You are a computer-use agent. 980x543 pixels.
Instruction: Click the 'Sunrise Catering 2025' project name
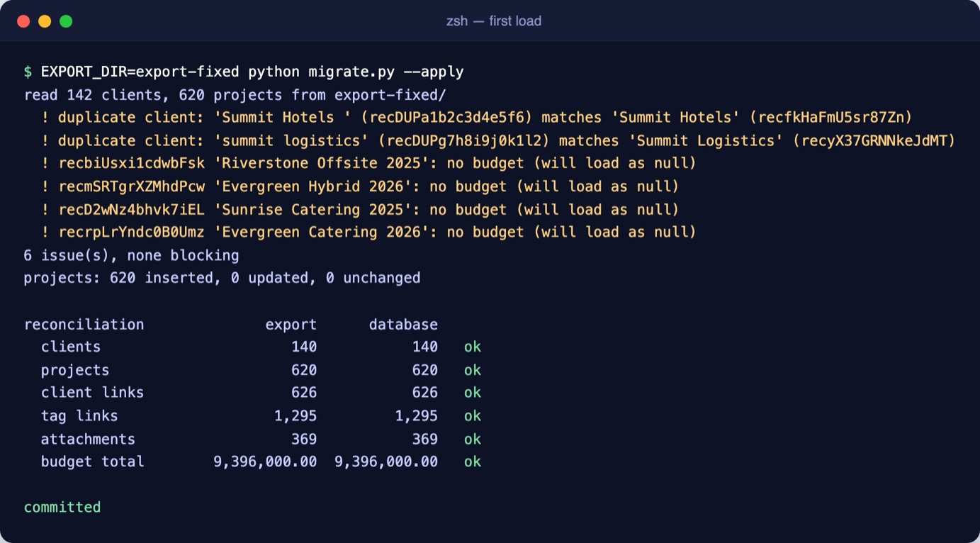pyautogui.click(x=312, y=210)
